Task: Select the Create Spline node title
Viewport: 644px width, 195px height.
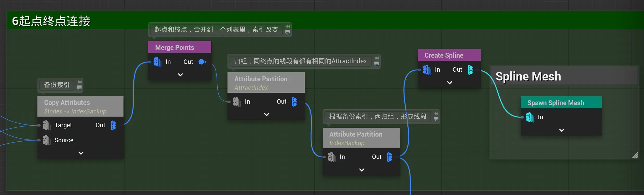Action: [x=444, y=55]
